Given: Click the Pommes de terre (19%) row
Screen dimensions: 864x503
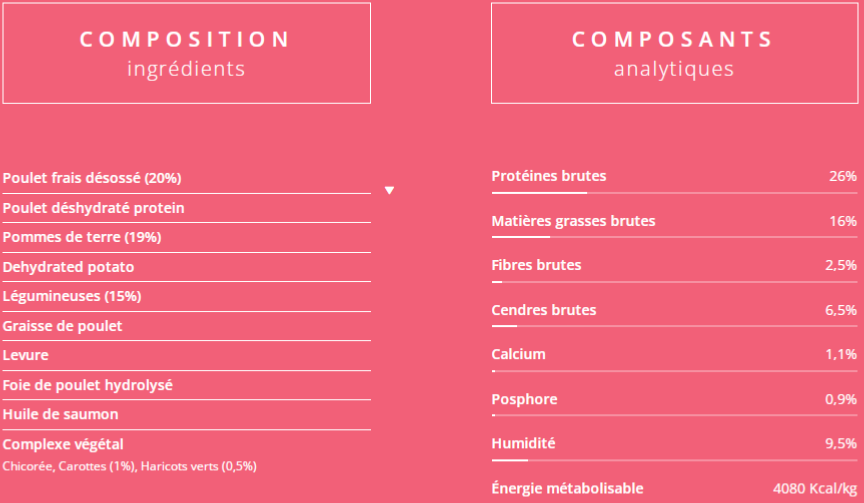Looking at the screenshot, I should [187, 237].
